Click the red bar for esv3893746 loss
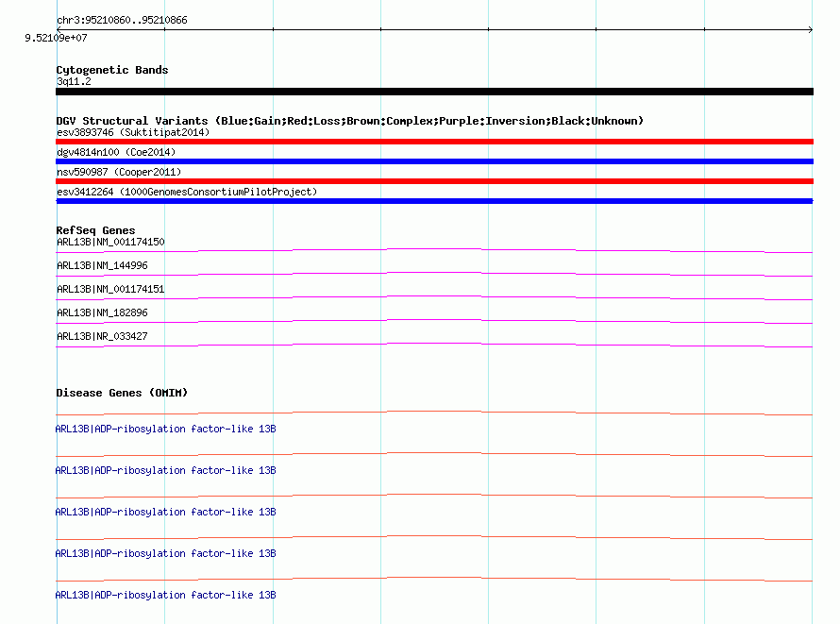The width and height of the screenshot is (840, 624). tap(434, 142)
